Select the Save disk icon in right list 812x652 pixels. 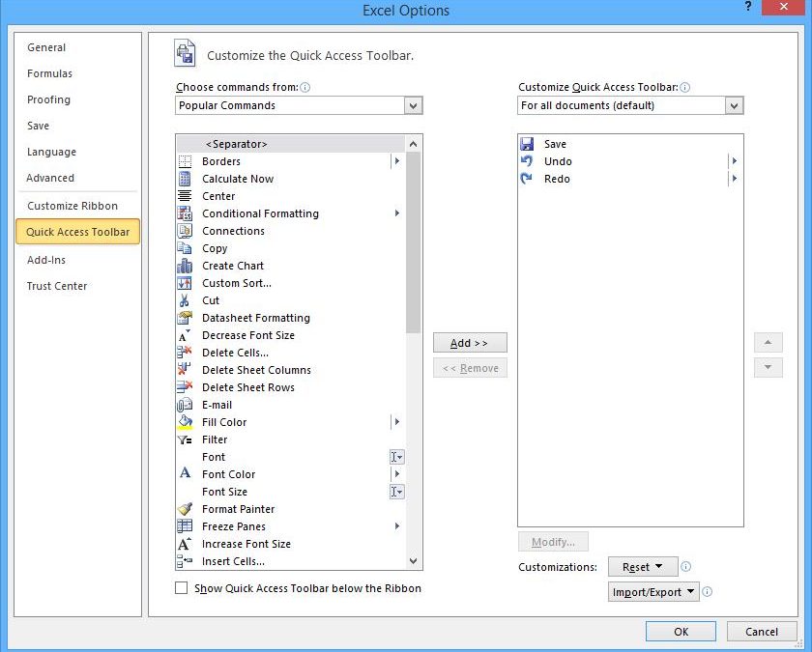pos(528,144)
